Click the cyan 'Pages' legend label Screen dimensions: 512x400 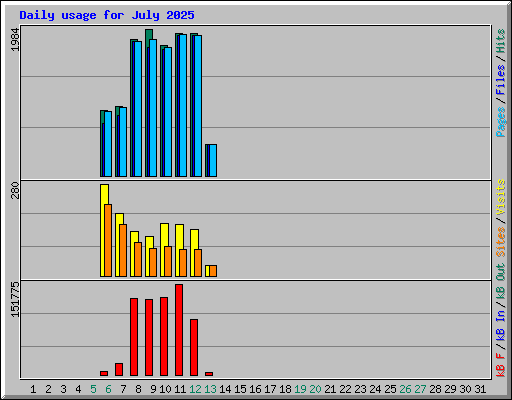(500, 122)
